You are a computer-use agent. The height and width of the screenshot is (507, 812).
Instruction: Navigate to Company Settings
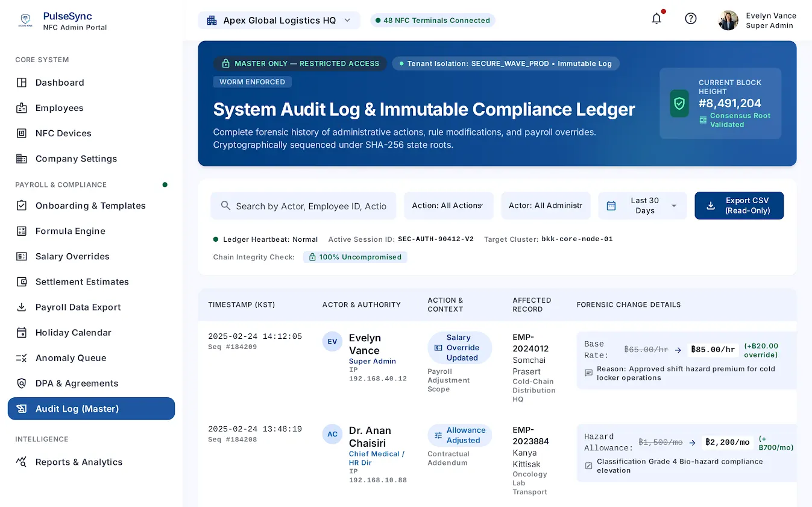click(91, 159)
